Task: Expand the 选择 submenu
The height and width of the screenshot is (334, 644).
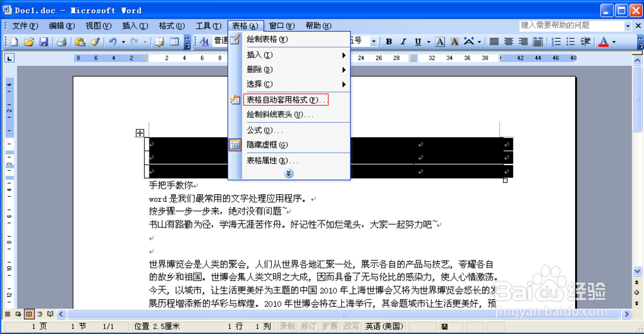Action: tap(289, 84)
